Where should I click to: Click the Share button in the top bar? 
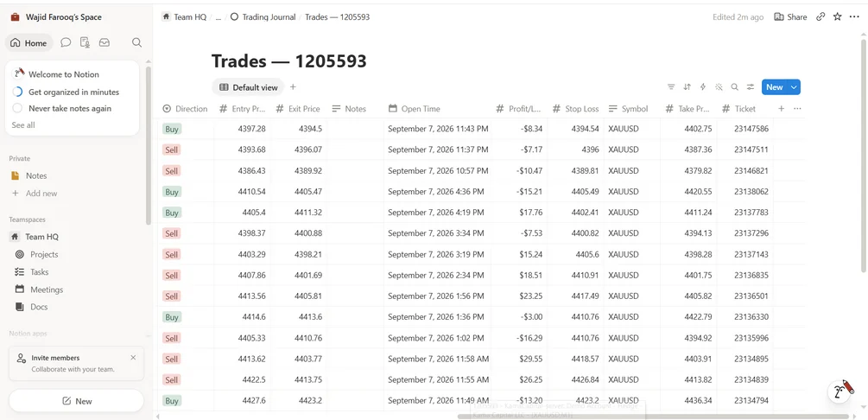coord(790,17)
